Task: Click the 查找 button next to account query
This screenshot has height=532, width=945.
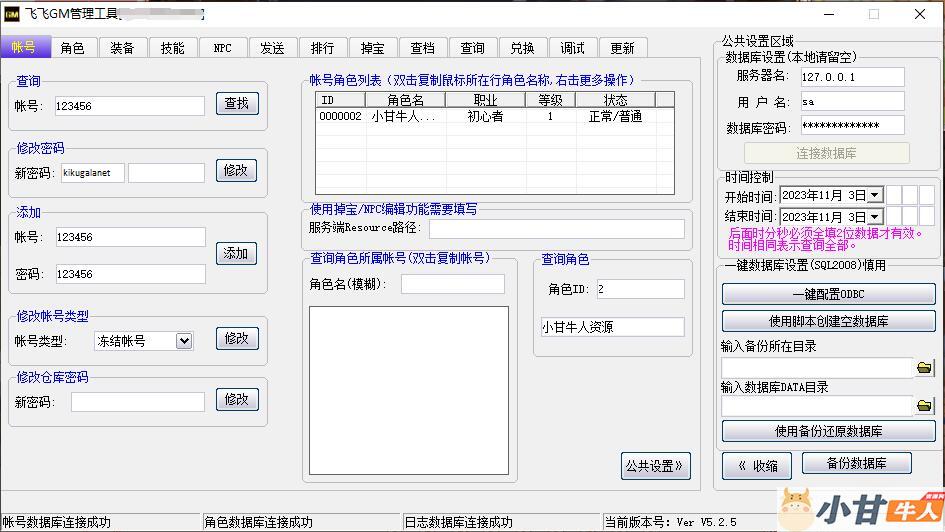Action: (x=237, y=103)
